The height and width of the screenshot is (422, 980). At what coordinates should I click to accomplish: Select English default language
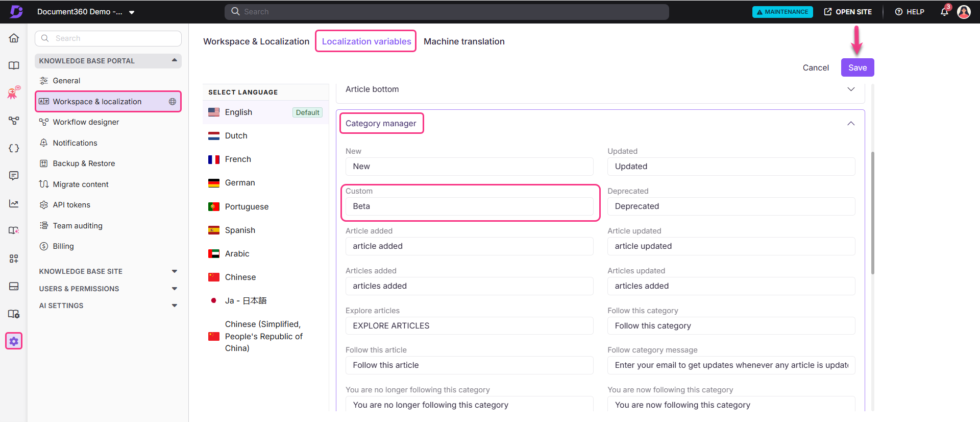(x=265, y=112)
